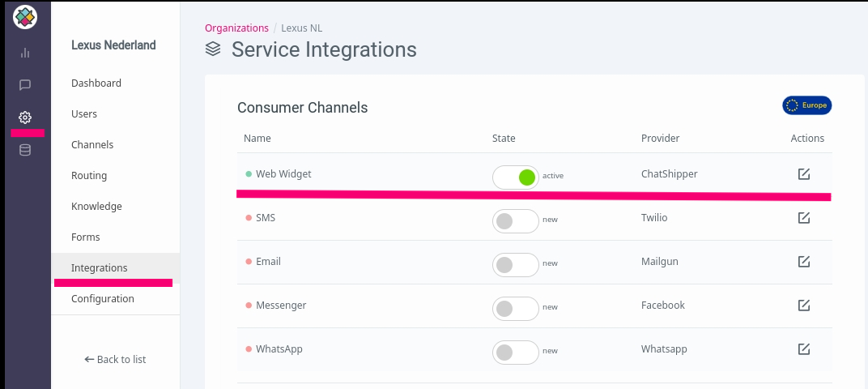Open the Configuration menu item
The image size is (868, 389).
point(102,299)
